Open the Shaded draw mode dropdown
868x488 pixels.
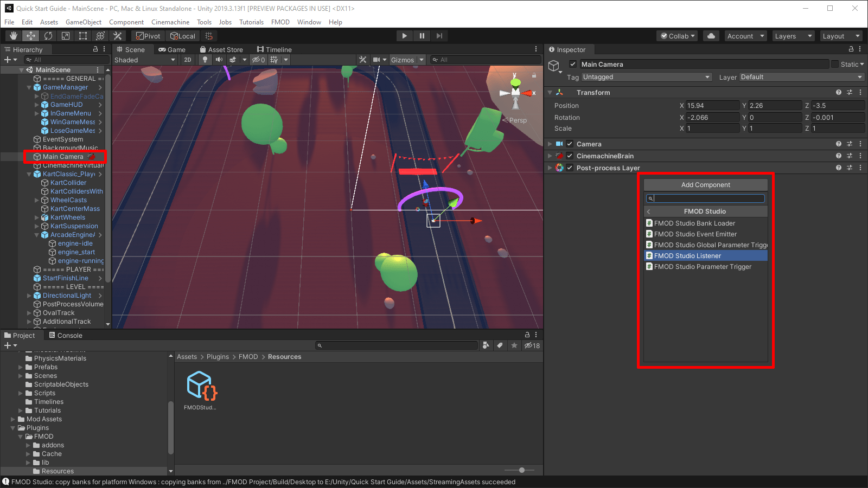(x=145, y=60)
